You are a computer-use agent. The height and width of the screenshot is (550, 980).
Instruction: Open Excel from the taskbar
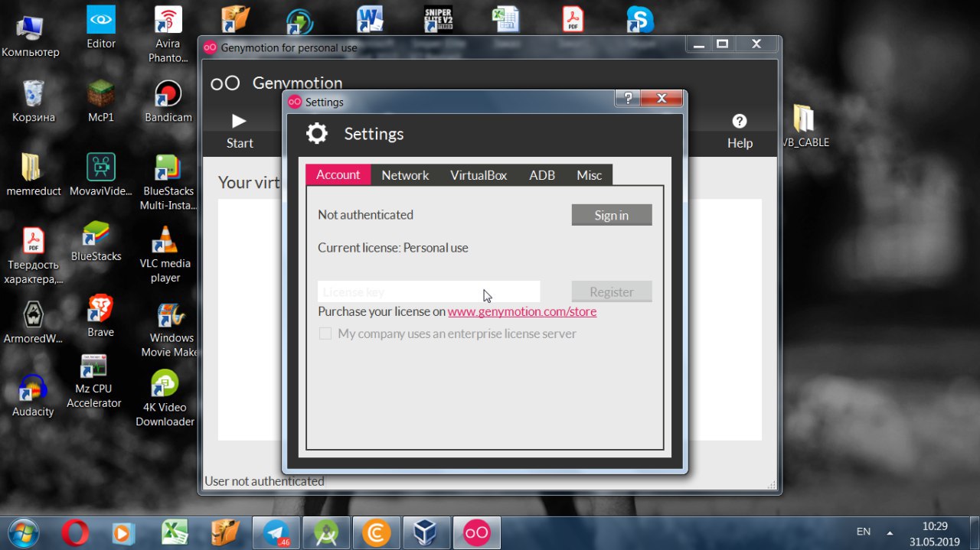[x=175, y=532]
